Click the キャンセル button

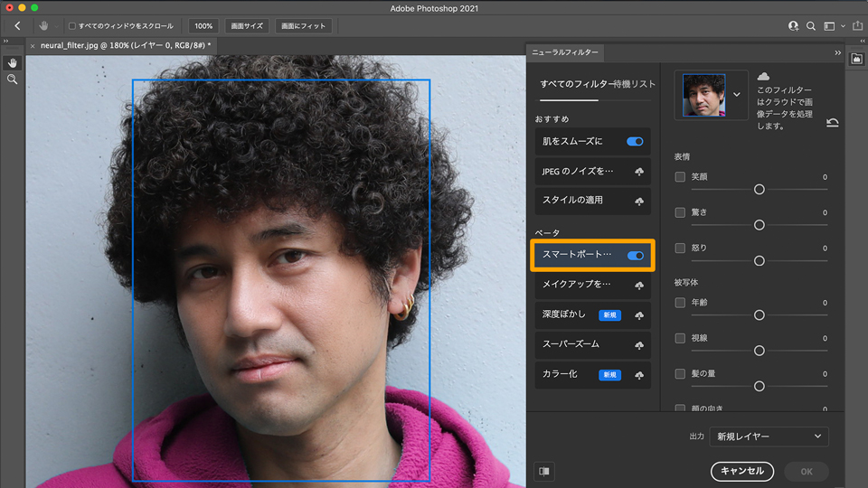[x=742, y=471]
